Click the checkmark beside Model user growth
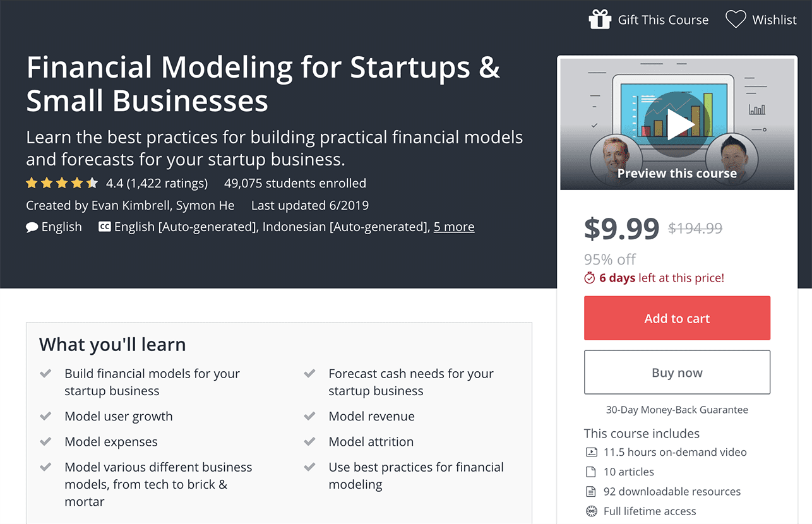Viewport: 812px width, 524px height. pyautogui.click(x=45, y=416)
